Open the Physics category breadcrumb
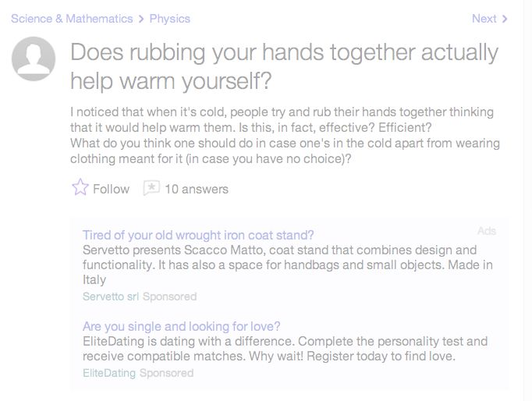Image resolution: width=532 pixels, height=401 pixels. pyautogui.click(x=169, y=19)
